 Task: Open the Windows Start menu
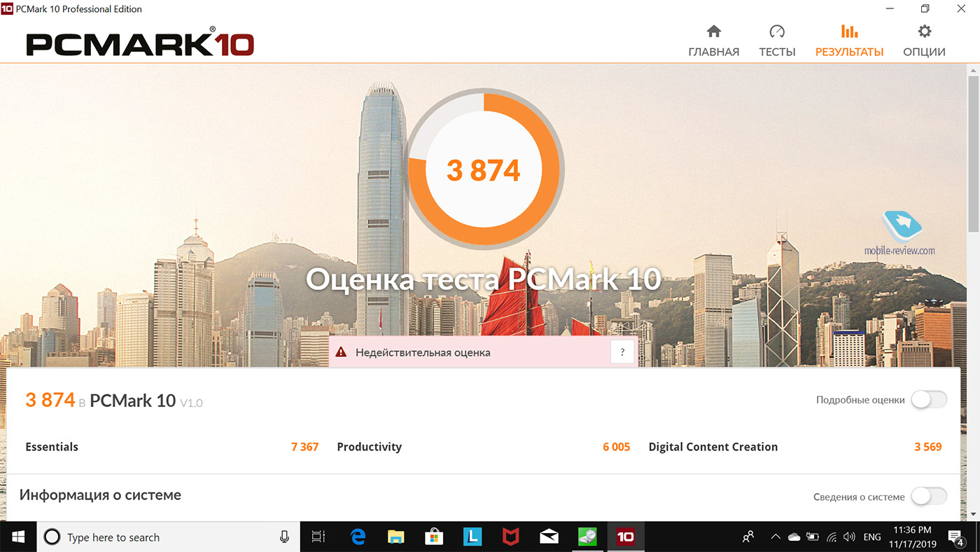click(17, 537)
